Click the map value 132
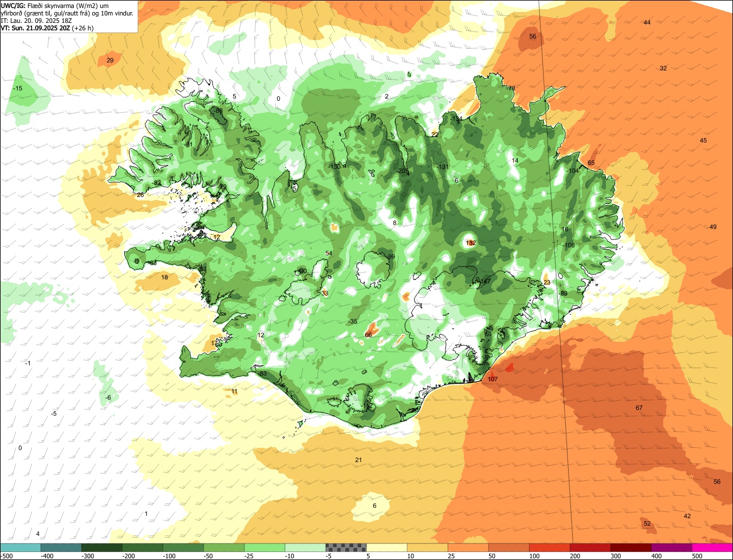Image resolution: width=733 pixels, height=560 pixels. pos(471,243)
